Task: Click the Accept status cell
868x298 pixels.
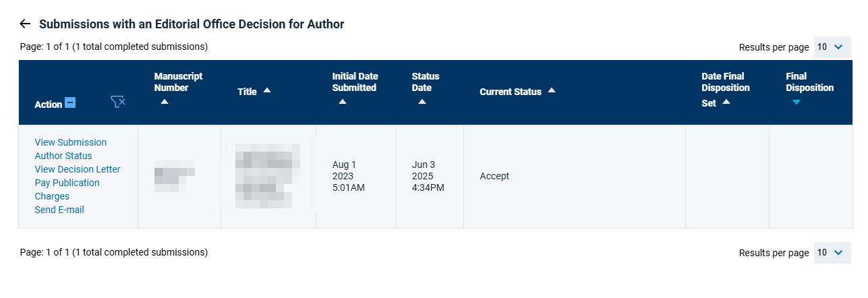Action: [x=494, y=177]
